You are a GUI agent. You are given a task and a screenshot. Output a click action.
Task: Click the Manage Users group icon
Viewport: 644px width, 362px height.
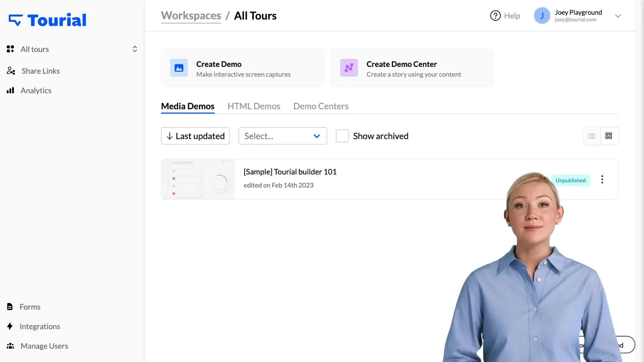[x=10, y=346]
